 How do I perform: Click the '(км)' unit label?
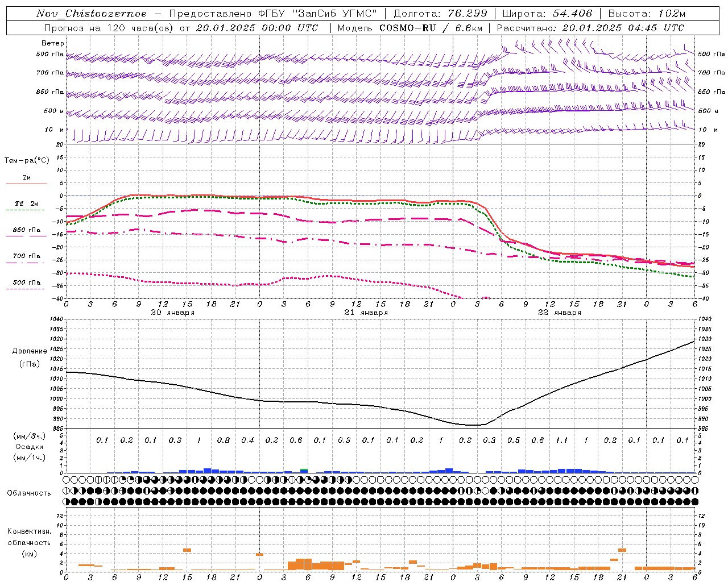point(30,554)
